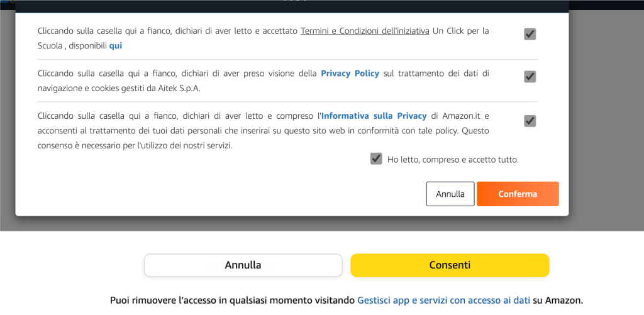Toggle the Termini e Condizioni acceptance checkbox
Image resolution: width=644 pixels, height=315 pixels.
[x=530, y=34]
